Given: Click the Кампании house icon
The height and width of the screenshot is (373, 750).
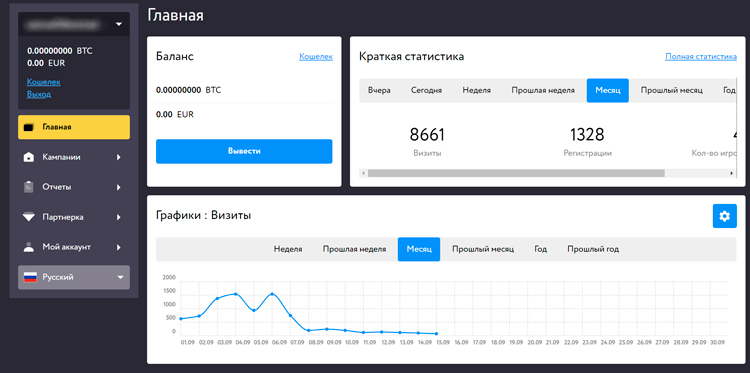Looking at the screenshot, I should pos(29,157).
